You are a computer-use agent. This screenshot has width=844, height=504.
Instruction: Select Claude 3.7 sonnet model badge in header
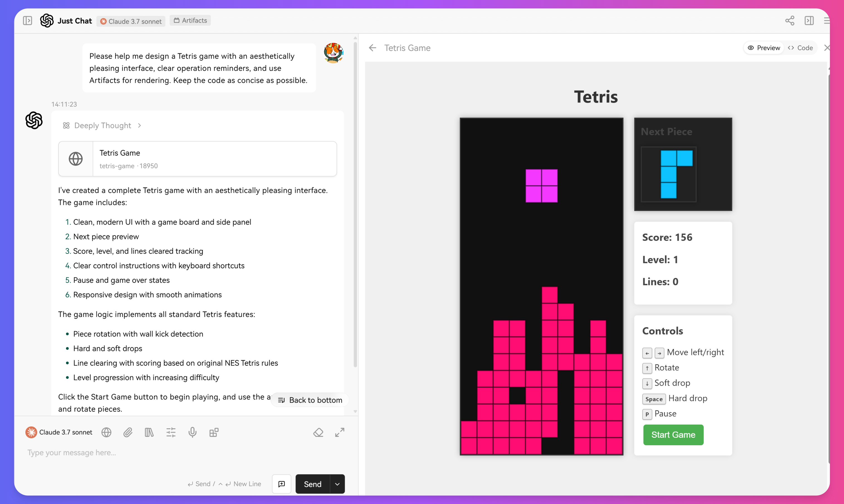click(x=131, y=21)
